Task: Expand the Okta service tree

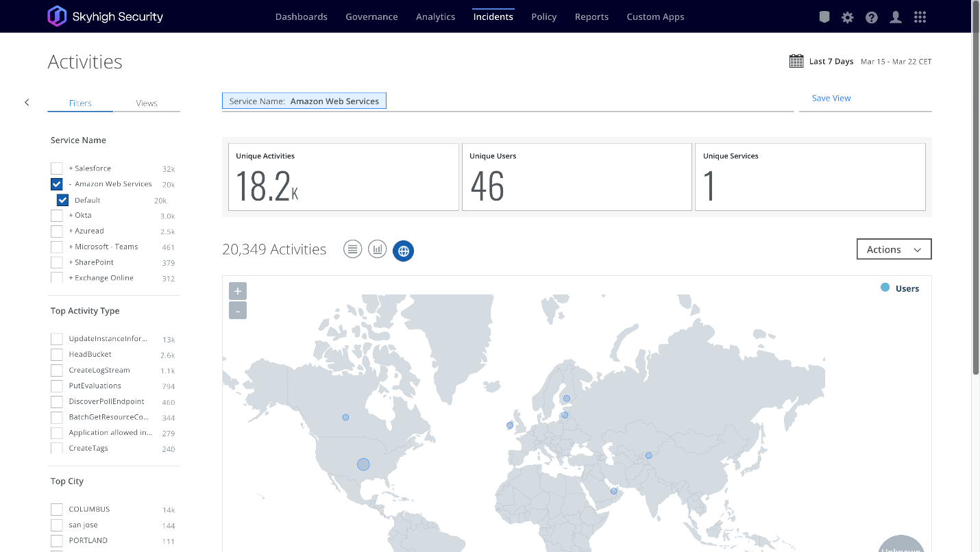Action: (71, 216)
